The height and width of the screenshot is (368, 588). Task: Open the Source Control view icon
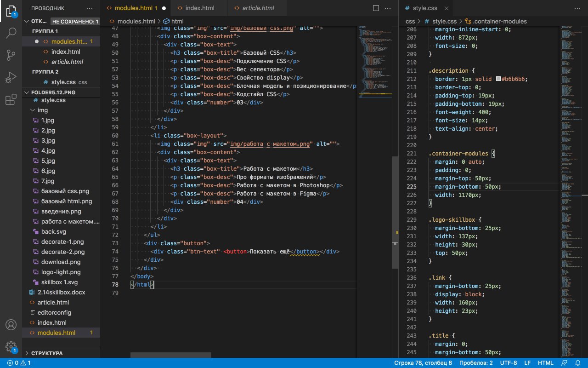point(11,55)
